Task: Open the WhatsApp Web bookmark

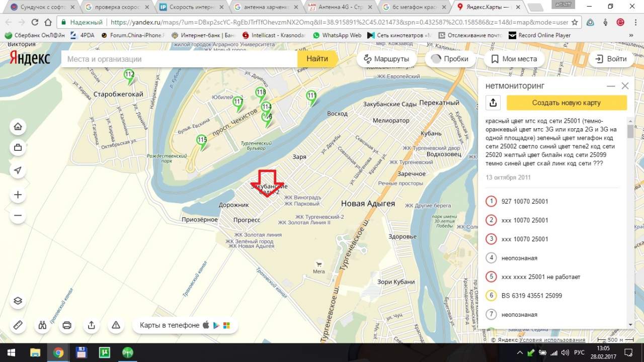Action: (x=337, y=35)
